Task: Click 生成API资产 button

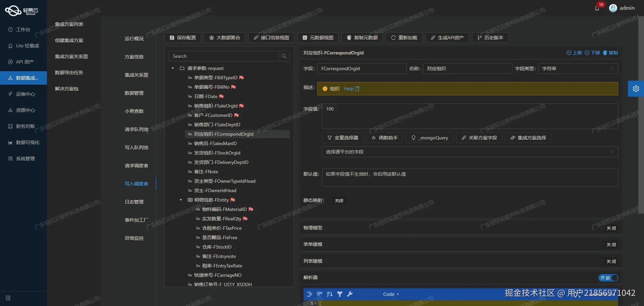Action: pos(447,38)
